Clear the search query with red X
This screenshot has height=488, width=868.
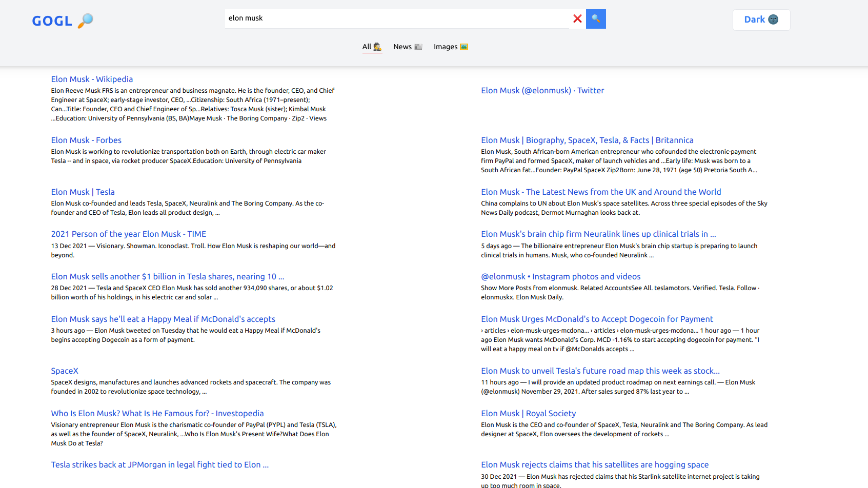point(577,18)
